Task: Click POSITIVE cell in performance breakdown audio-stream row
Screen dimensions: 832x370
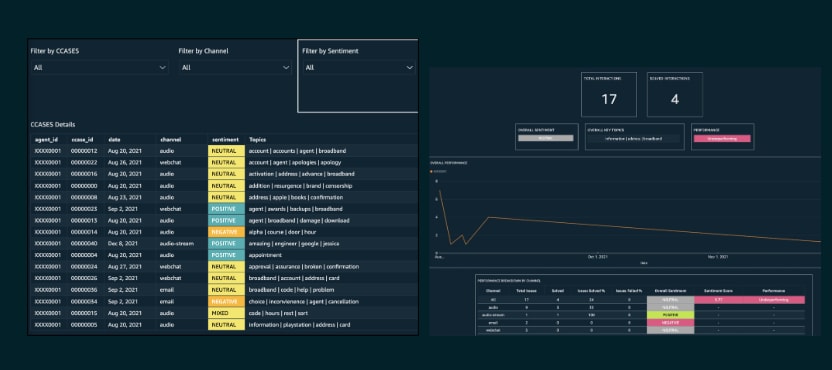Action: (670, 315)
